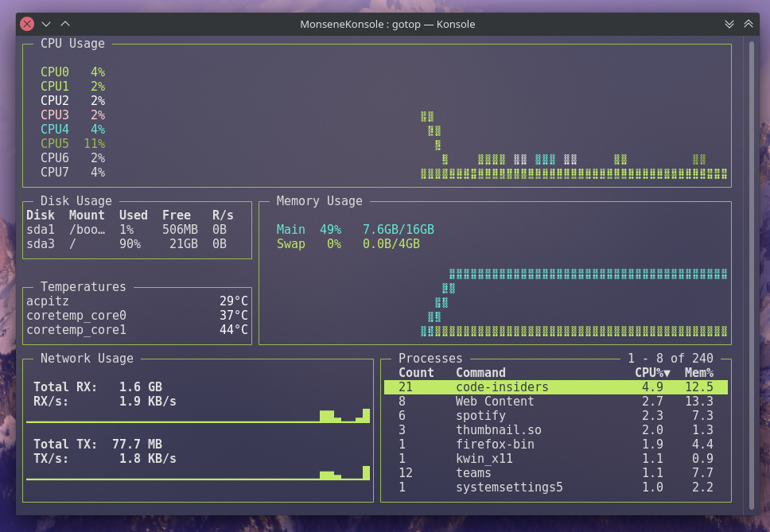Image resolution: width=770 pixels, height=532 pixels.
Task: Click the coretemp_core1 temperature row
Action: [137, 329]
